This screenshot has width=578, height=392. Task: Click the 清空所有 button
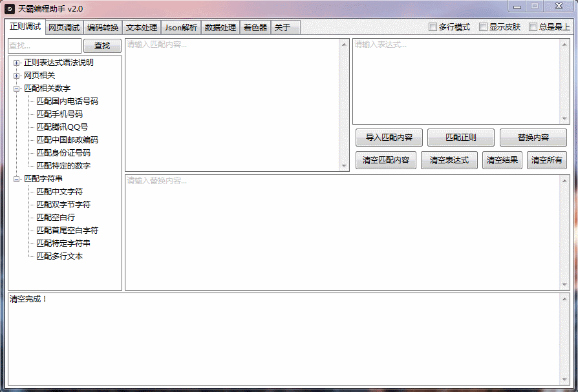click(547, 160)
